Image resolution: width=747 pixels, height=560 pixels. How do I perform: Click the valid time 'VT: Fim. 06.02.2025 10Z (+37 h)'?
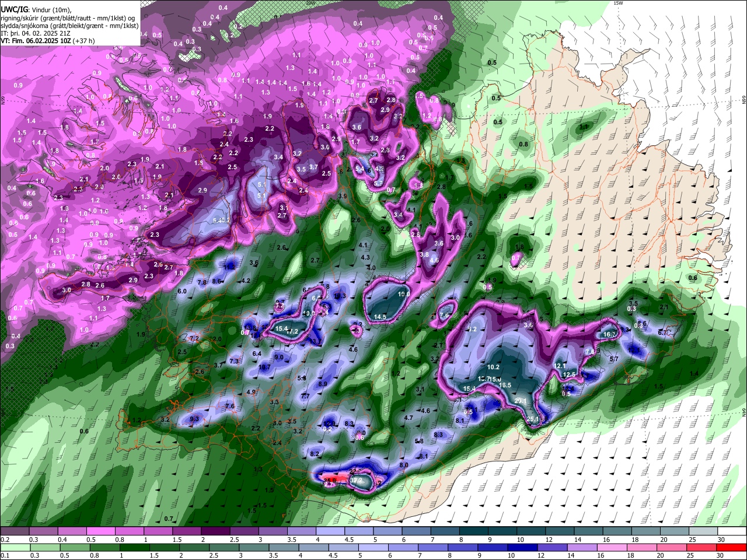pos(48,41)
